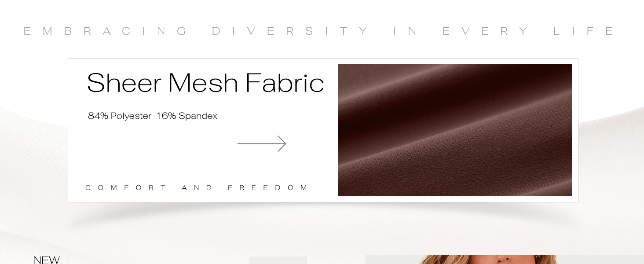Click the word FREEDOM in the card footer
644x264 pixels.
(268, 188)
